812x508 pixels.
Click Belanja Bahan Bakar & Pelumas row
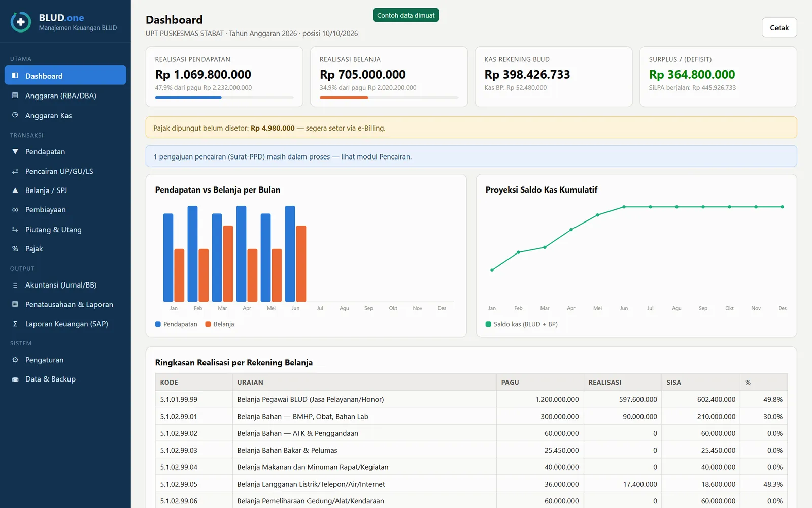click(x=471, y=450)
